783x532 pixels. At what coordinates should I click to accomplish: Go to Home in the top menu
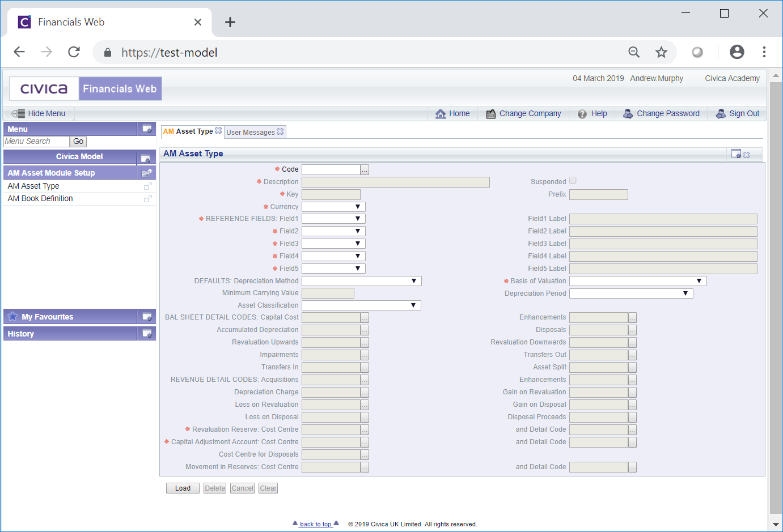point(452,113)
